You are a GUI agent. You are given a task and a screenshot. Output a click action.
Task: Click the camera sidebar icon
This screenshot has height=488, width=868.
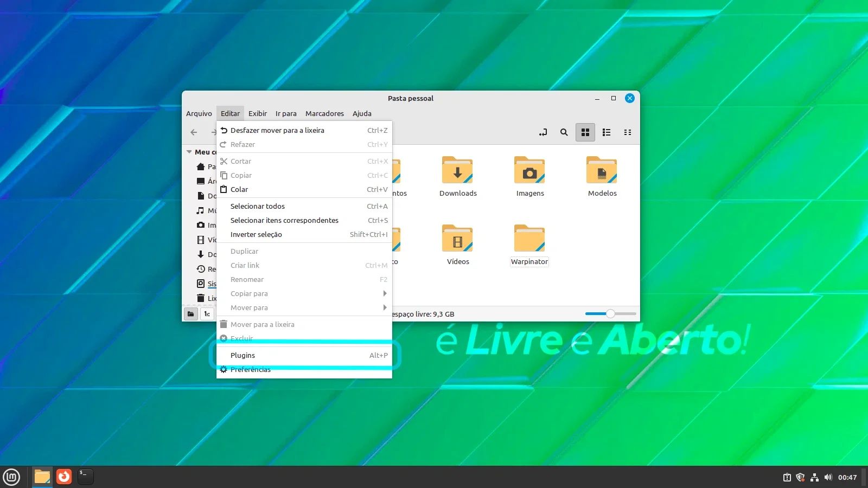(201, 225)
